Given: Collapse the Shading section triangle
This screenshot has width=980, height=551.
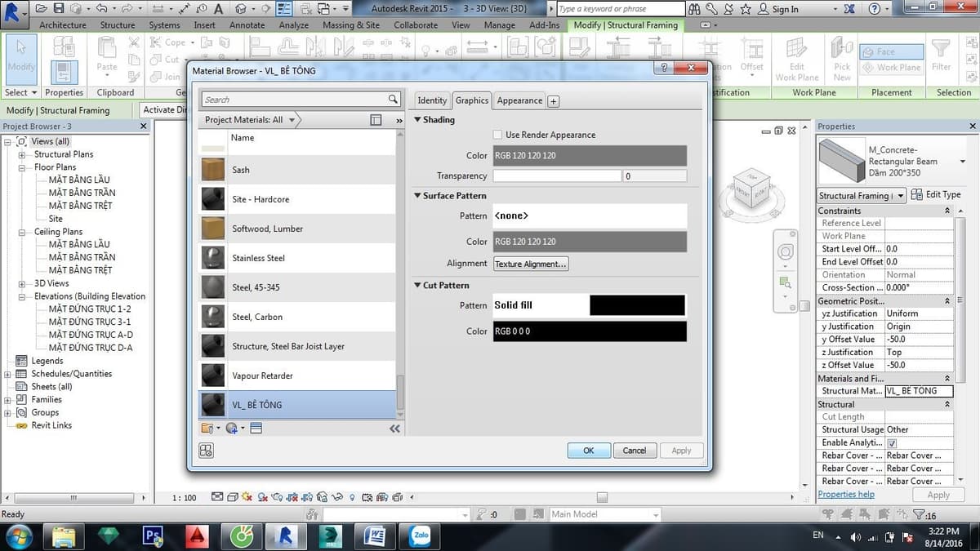Looking at the screenshot, I should pos(417,120).
